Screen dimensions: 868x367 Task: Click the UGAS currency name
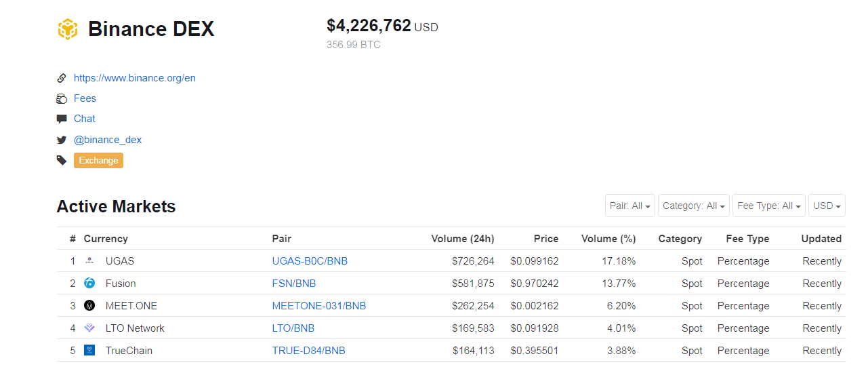120,261
